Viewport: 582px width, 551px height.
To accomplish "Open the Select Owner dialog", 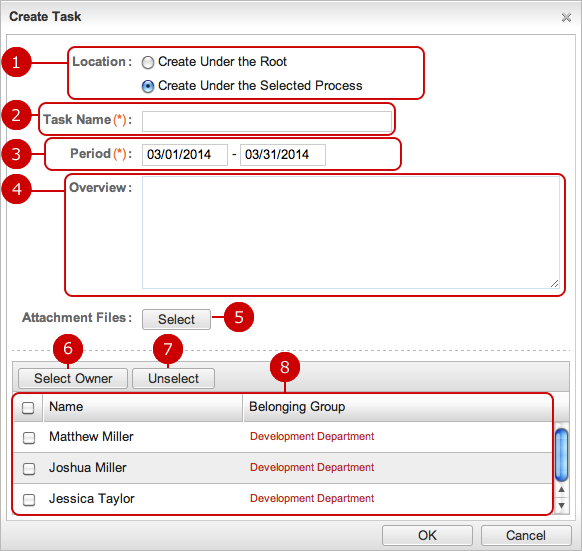I will point(73,378).
